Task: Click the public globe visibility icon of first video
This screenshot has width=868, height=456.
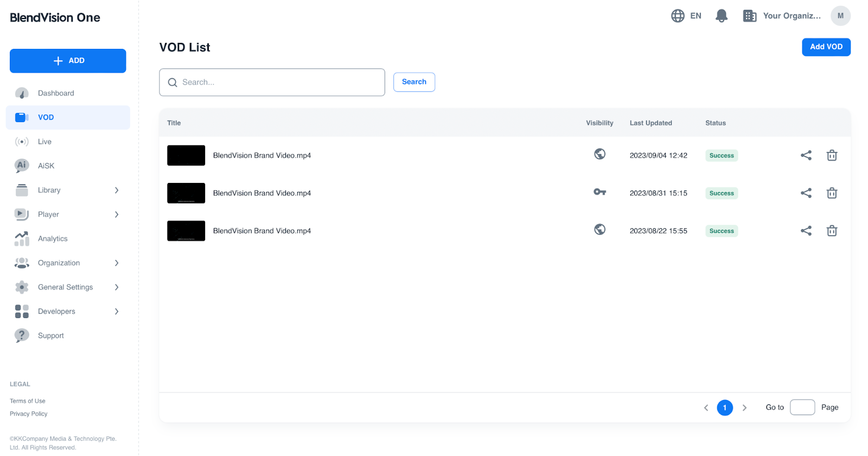Action: pyautogui.click(x=599, y=154)
